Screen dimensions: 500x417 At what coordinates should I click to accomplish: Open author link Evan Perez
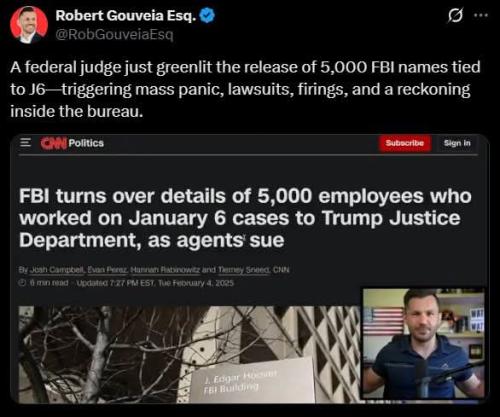point(107,270)
